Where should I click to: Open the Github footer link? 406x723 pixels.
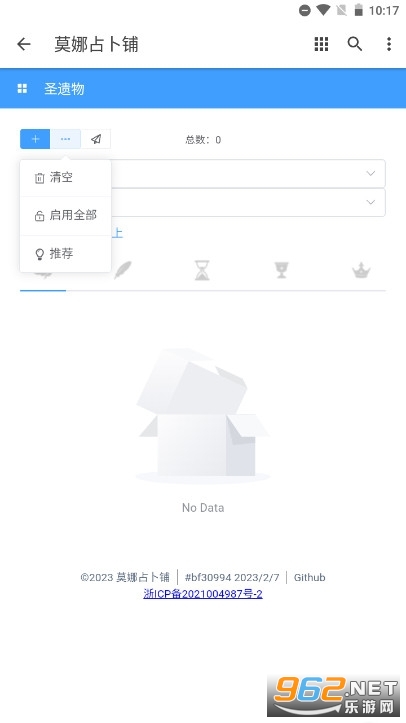pos(309,577)
